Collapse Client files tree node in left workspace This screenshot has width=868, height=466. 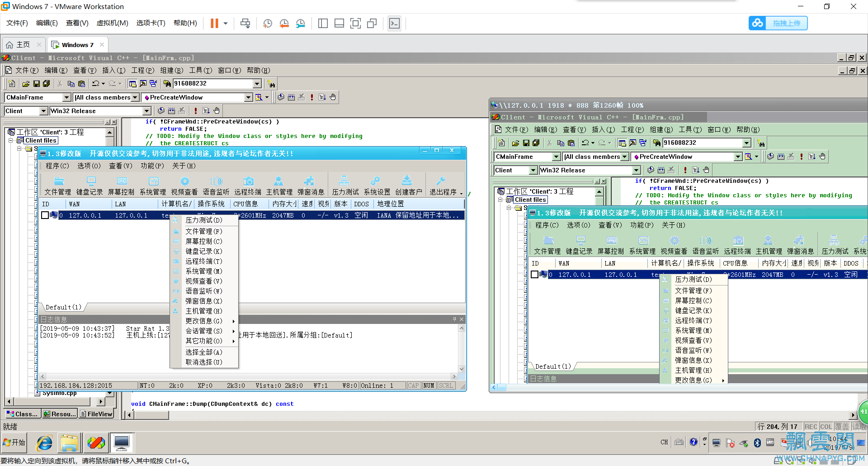(10, 140)
